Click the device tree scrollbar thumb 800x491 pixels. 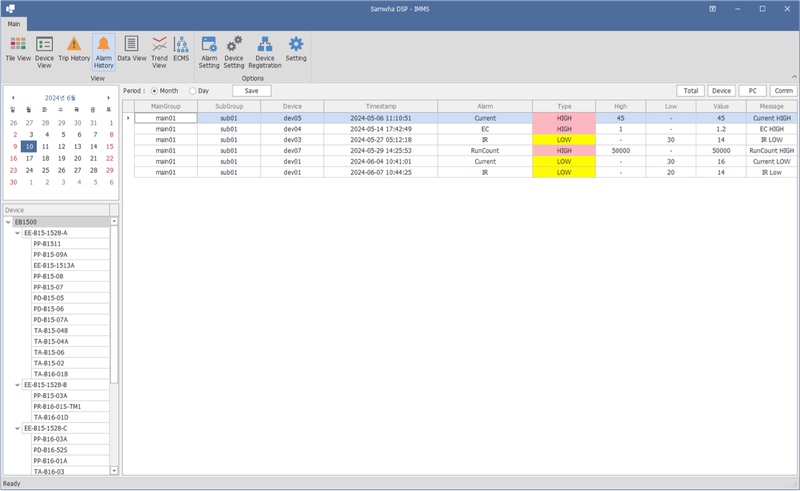114,304
